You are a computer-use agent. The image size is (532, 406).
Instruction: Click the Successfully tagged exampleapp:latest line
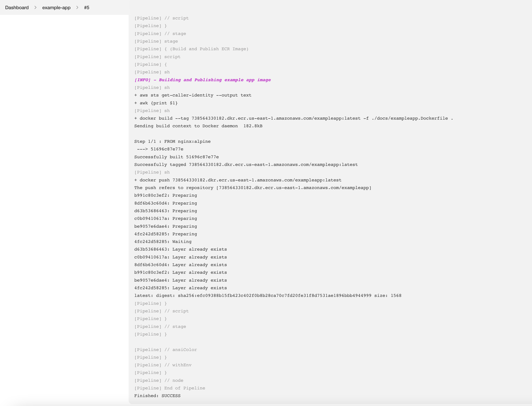[246, 165]
